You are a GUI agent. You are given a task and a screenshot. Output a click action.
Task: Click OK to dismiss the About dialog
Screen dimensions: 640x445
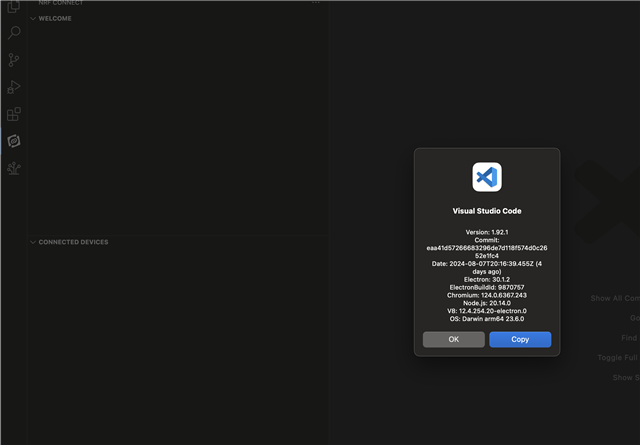coord(453,339)
